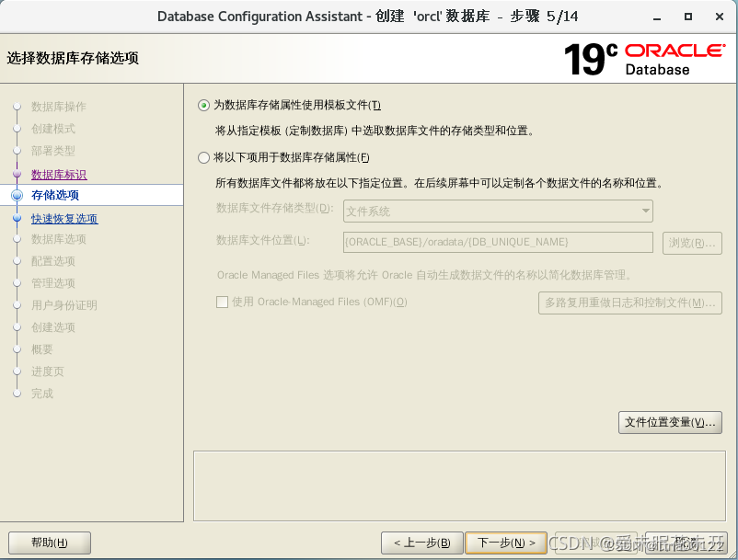
Task: Click the 配置选项 step label
Action: point(53,261)
